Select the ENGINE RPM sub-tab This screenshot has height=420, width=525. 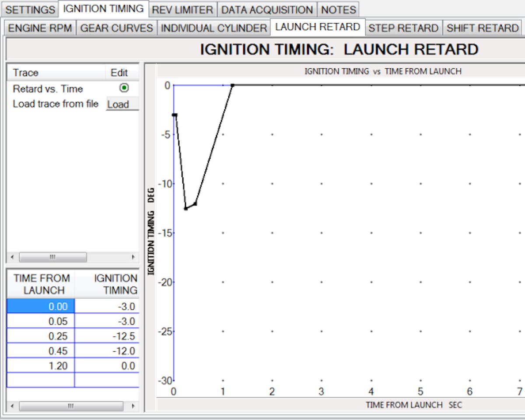[40, 28]
